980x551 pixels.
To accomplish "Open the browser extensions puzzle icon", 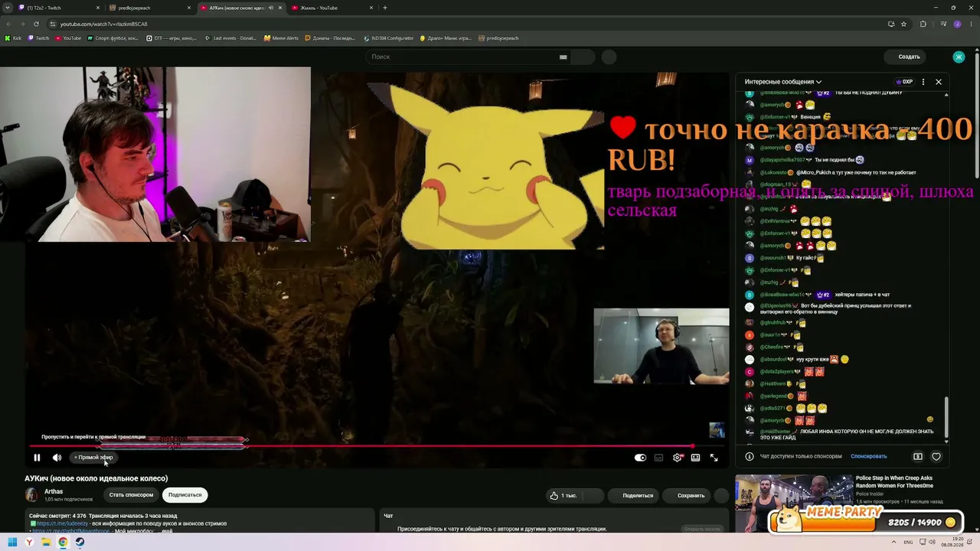I will coord(923,24).
